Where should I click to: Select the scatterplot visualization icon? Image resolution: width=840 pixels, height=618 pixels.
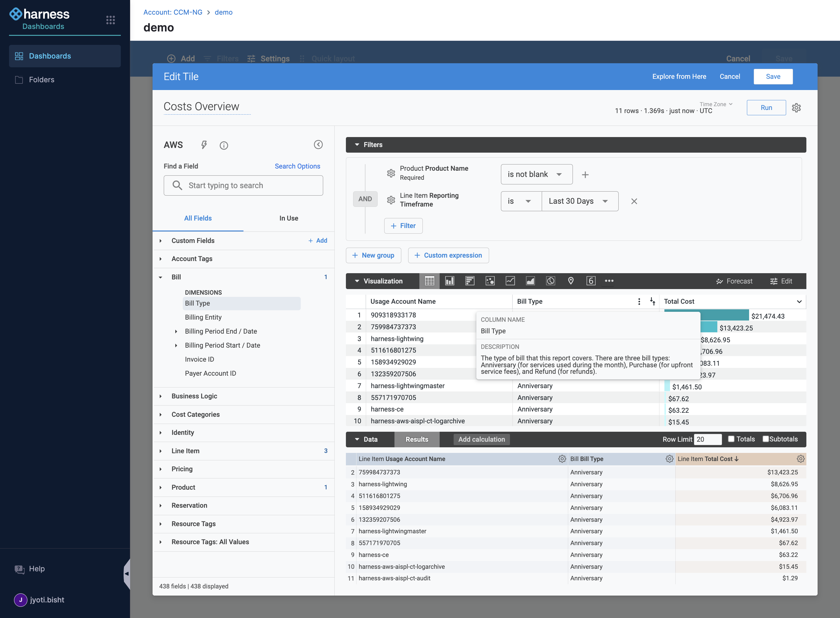coord(490,281)
